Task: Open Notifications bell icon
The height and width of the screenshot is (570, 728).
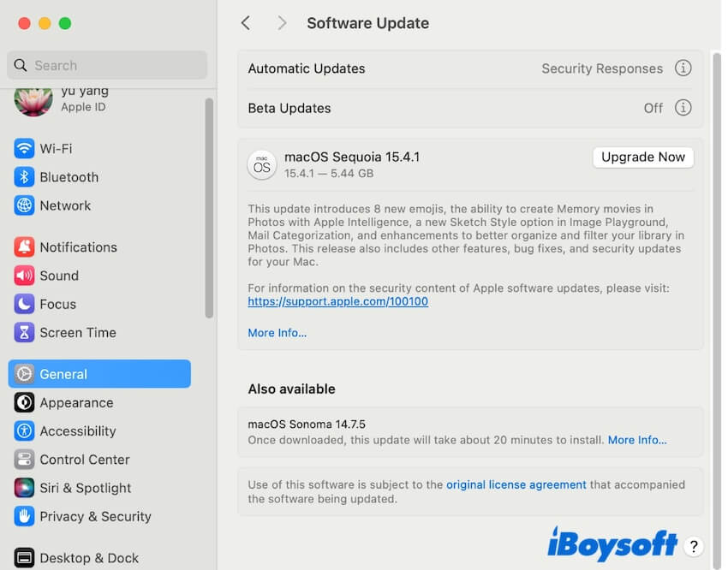Action: point(24,247)
